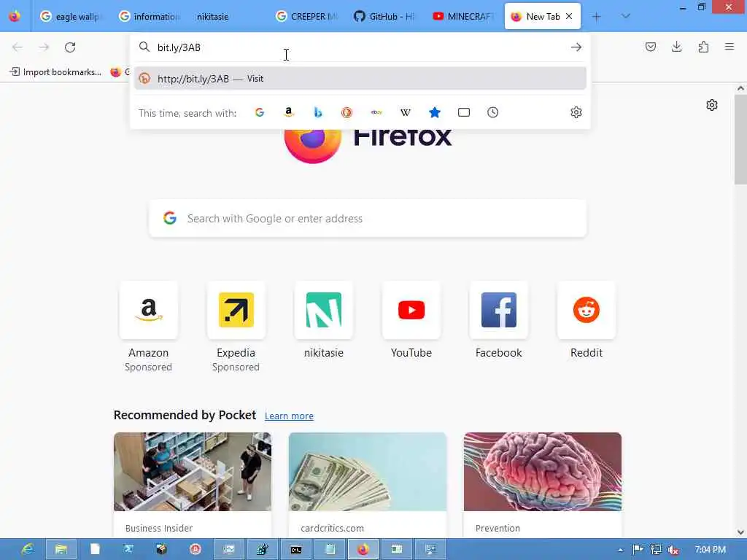The image size is (747, 560).
Task: Click the Forward navigation arrow
Action: pyautogui.click(x=44, y=47)
